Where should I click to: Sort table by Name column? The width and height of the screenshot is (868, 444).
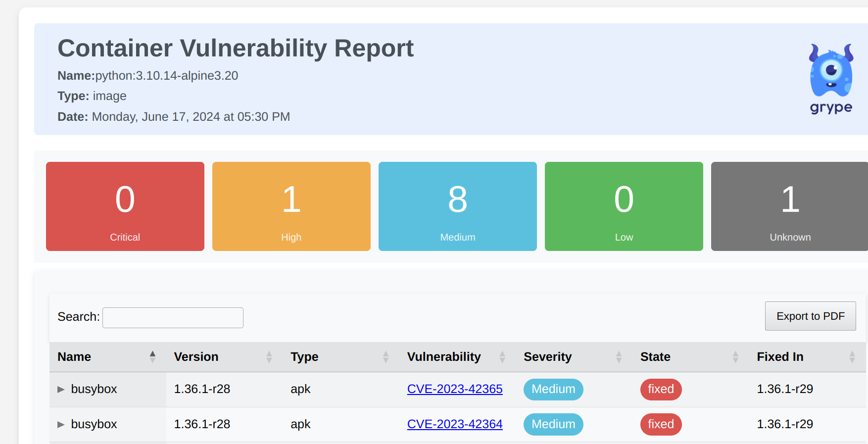[74, 357]
